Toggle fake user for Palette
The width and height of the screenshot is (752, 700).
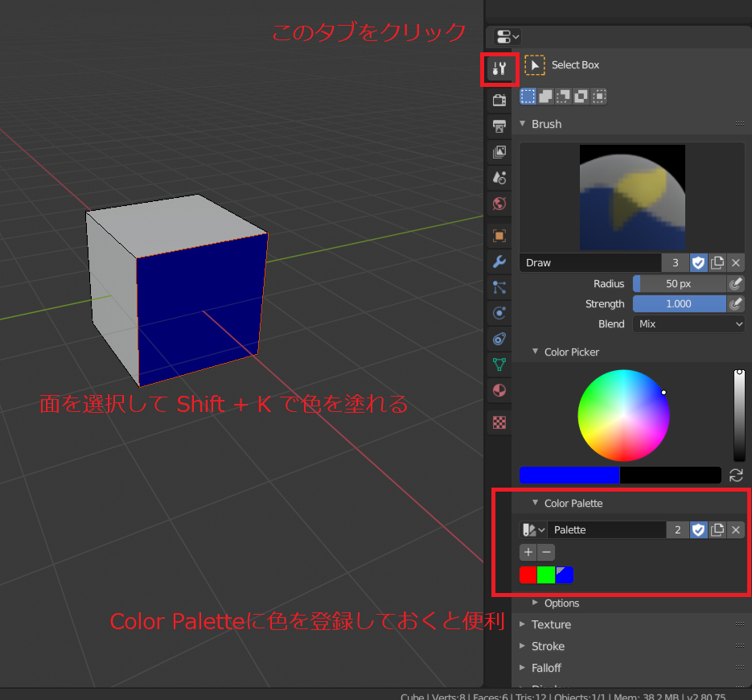coord(699,529)
